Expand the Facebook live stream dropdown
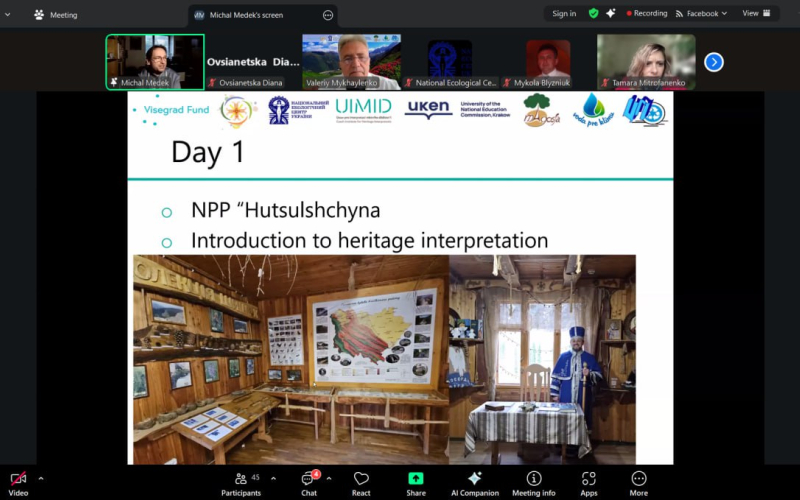800x500 pixels. (723, 14)
